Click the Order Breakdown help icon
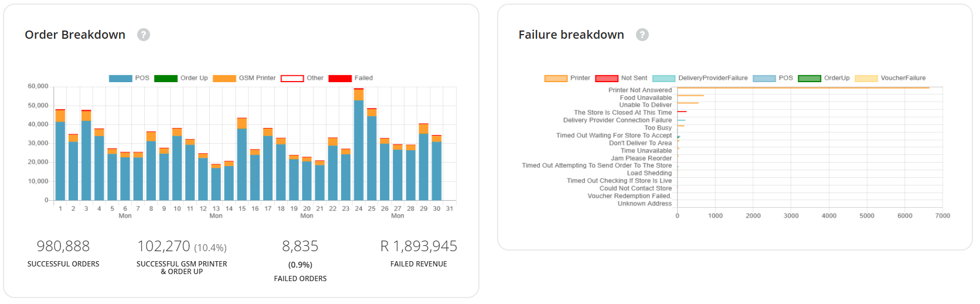This screenshot has height=304, width=980. [x=144, y=35]
